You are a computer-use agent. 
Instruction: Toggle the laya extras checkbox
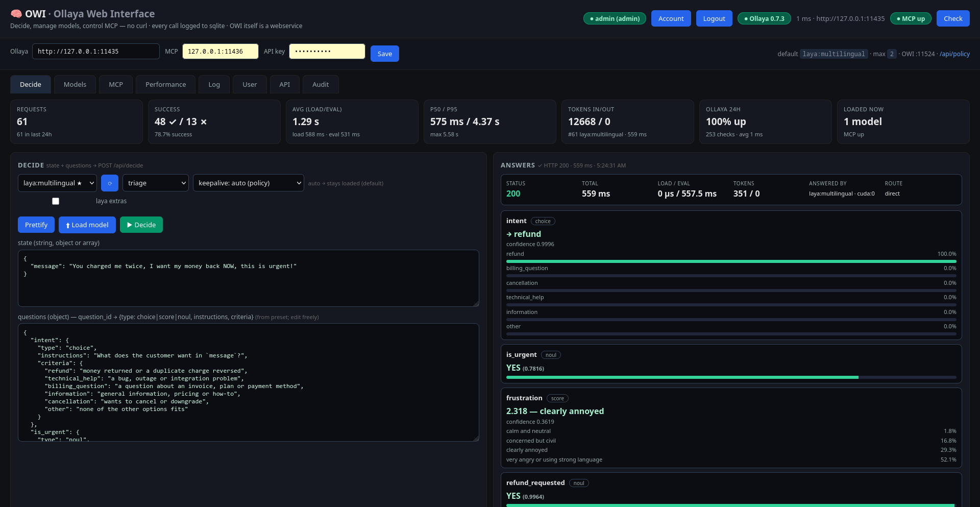coord(56,201)
